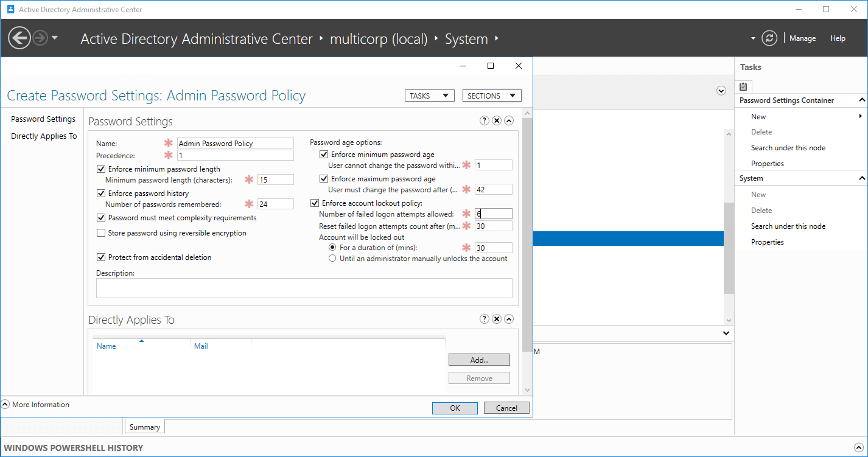Click the Add... button

[479, 360]
